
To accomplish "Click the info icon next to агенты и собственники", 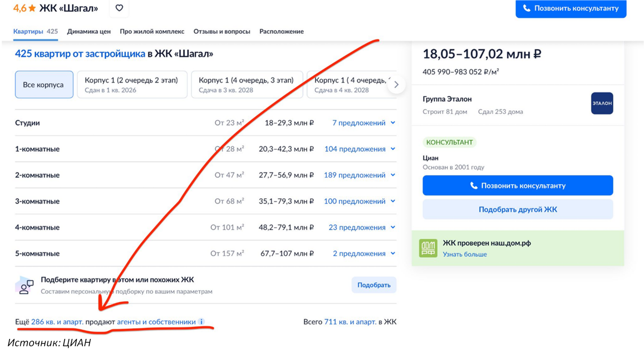I will point(202,322).
